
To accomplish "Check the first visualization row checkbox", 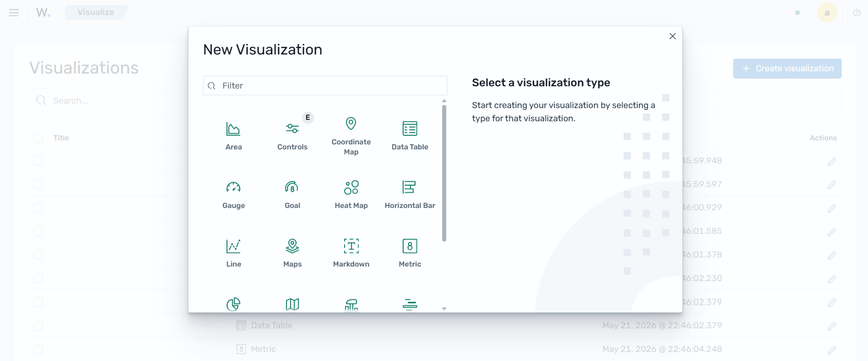I will pos(39,161).
